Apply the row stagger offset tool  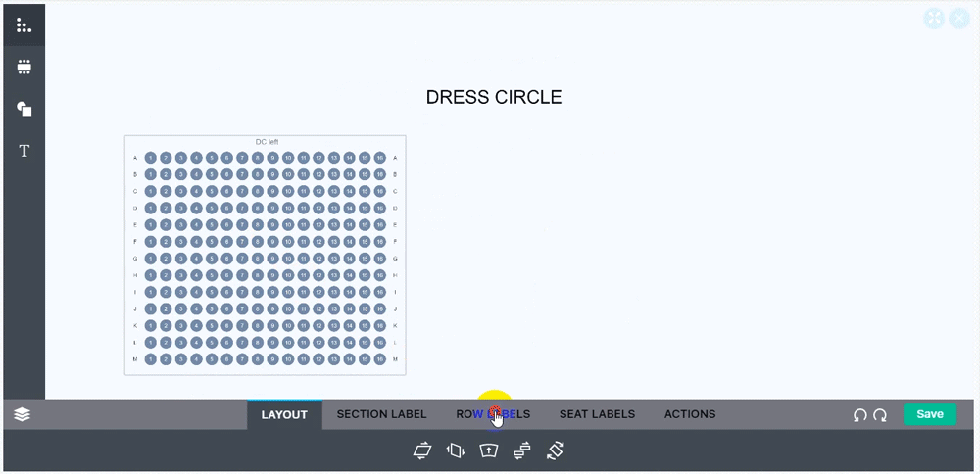521,450
